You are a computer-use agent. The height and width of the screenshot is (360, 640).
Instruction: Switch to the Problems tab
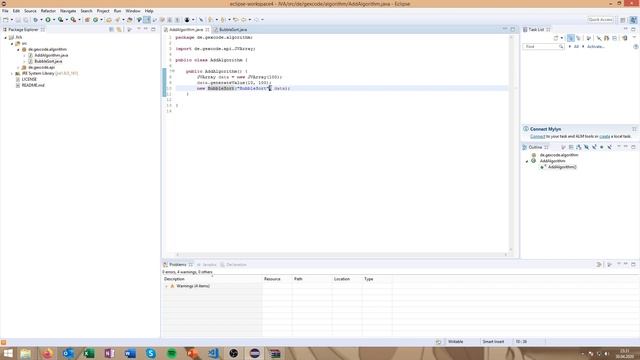pyautogui.click(x=178, y=265)
